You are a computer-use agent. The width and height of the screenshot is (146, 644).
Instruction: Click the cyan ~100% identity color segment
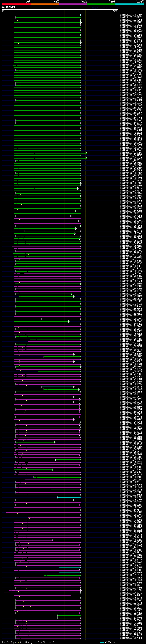point(130,4)
